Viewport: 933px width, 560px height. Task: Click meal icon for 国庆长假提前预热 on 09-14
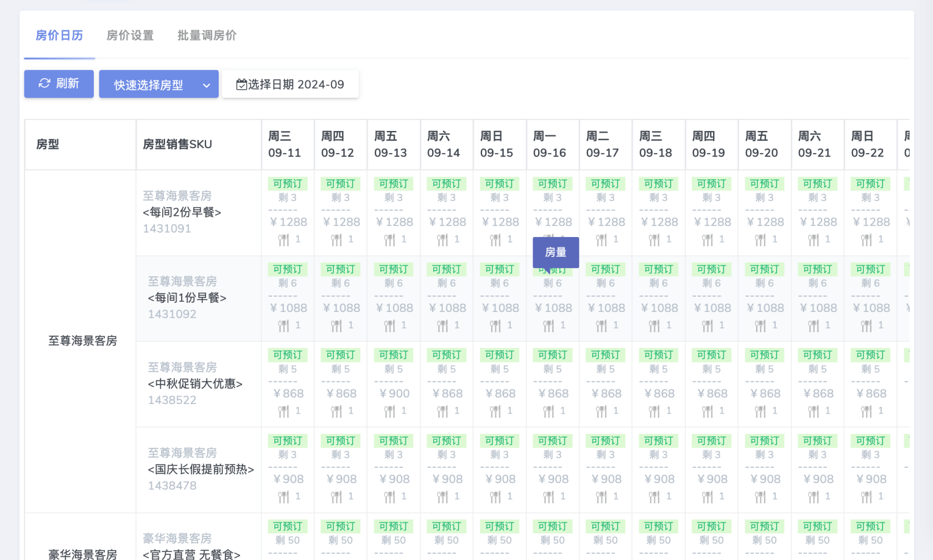(x=443, y=497)
